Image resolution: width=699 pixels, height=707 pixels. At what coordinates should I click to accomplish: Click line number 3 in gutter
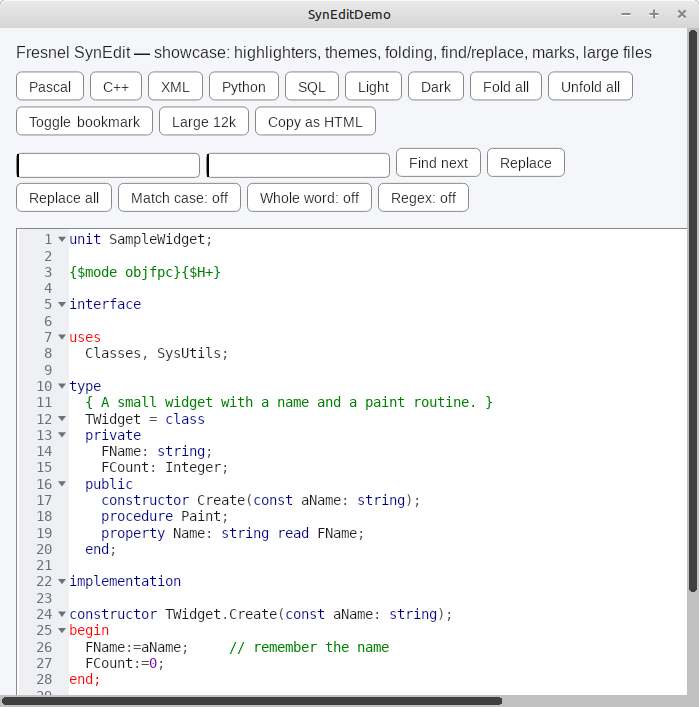(x=48, y=272)
